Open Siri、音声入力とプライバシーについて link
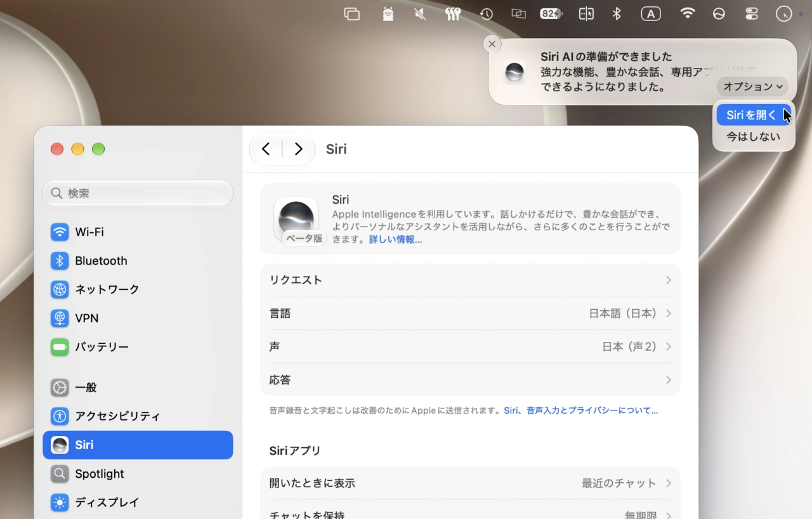This screenshot has width=812, height=519. coord(580,411)
